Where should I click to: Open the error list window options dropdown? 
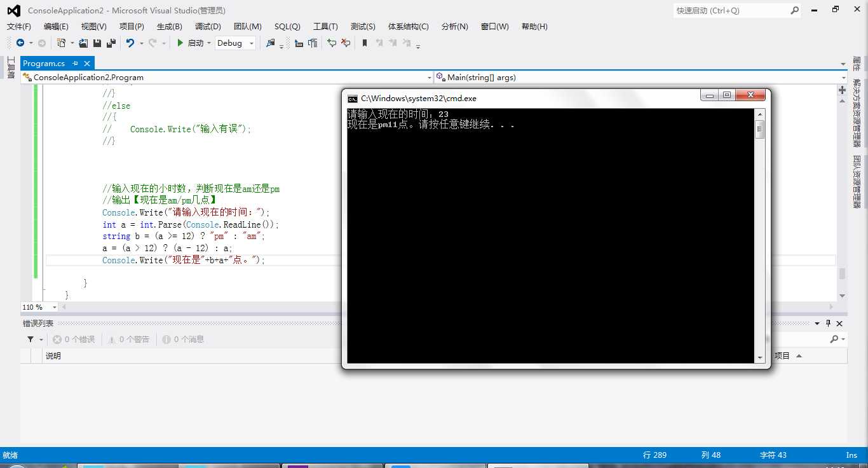[x=818, y=323]
